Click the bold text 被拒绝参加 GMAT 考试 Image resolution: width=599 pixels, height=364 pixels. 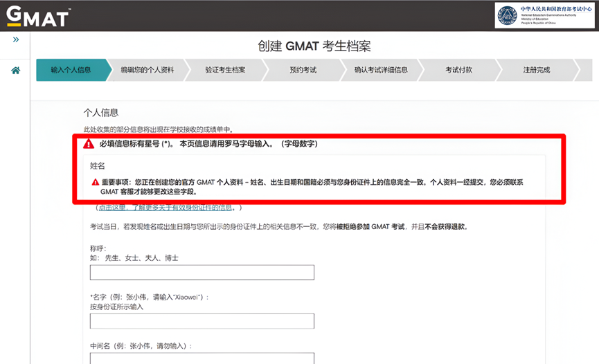coord(370,227)
